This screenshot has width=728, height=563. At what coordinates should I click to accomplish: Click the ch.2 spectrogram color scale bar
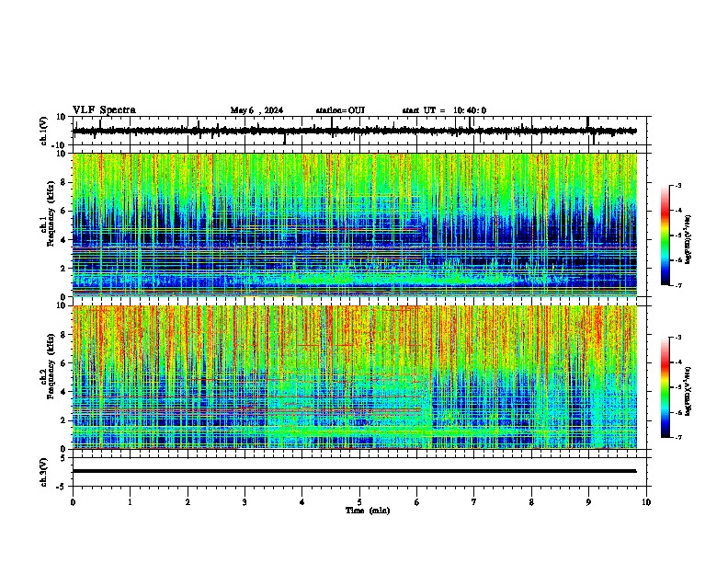coord(665,387)
